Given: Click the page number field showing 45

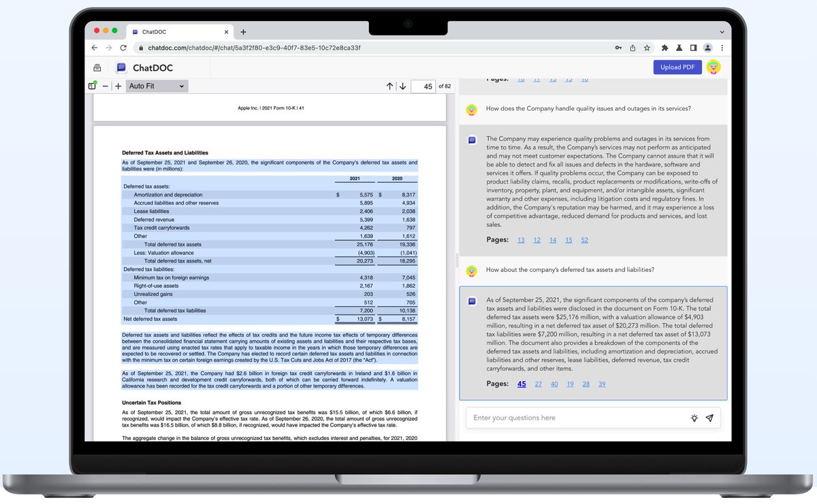Looking at the screenshot, I should 423,86.
